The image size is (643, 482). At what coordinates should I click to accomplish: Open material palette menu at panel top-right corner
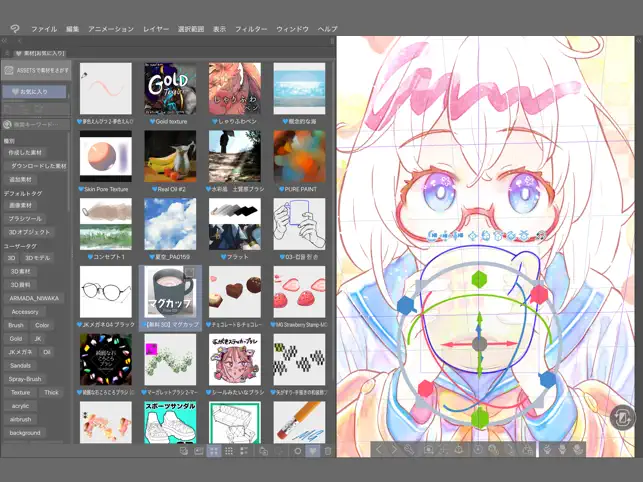331,41
